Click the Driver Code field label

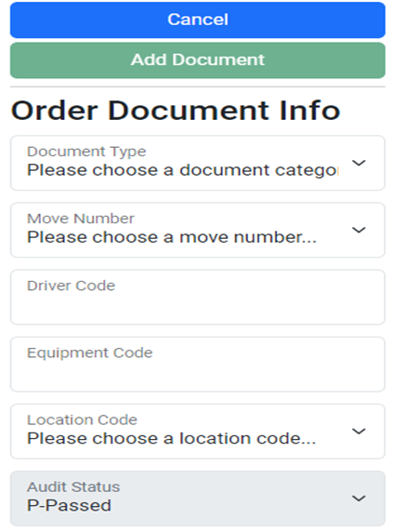pos(72,286)
